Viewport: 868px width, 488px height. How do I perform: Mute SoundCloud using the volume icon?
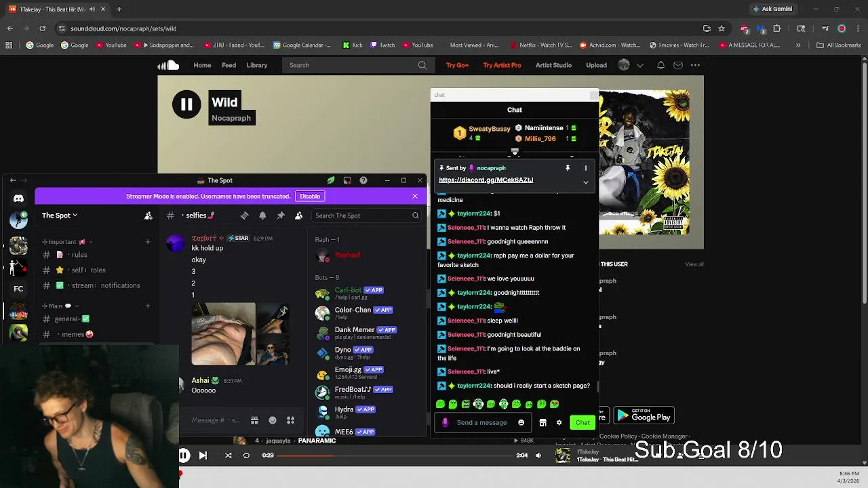click(538, 455)
